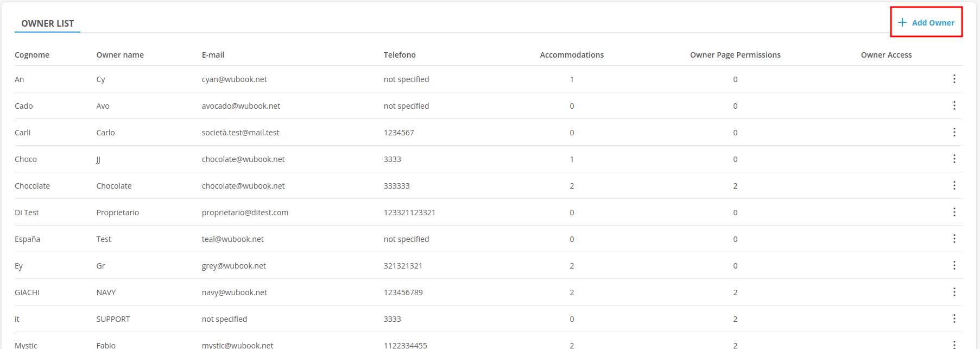Screen dimensions: 980x349
Task: Open the three-dot menu for owner Choco
Action: (x=954, y=159)
